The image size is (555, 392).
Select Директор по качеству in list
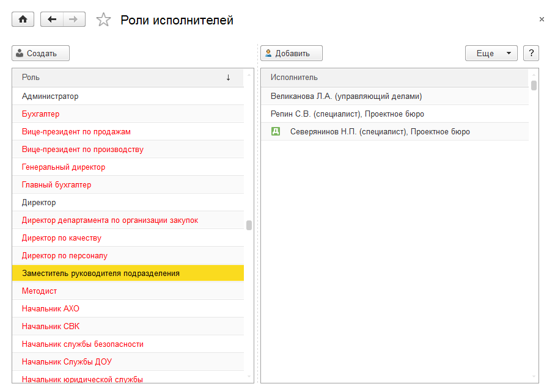(62, 238)
